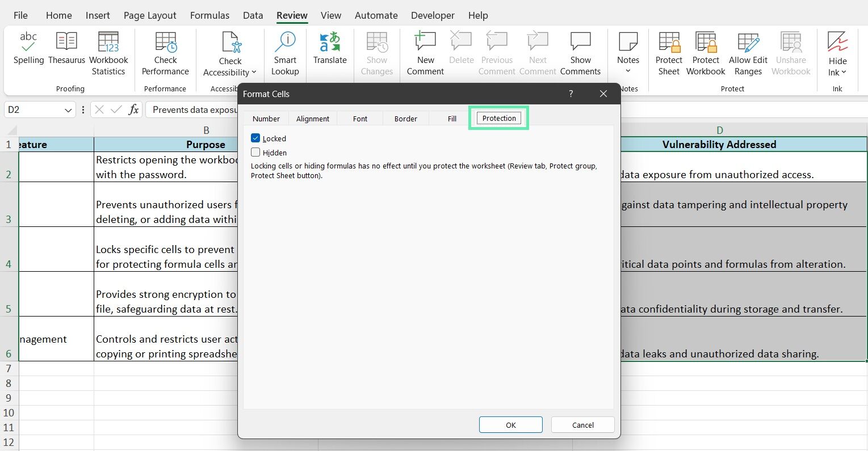The image size is (868, 451).
Task: Confirm with the OK button
Action: pos(510,425)
